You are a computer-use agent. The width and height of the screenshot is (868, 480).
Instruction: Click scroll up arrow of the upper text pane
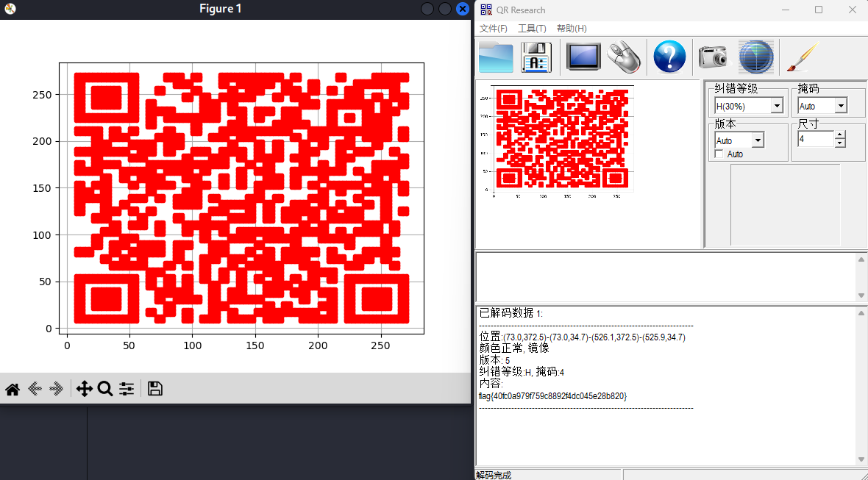861,259
